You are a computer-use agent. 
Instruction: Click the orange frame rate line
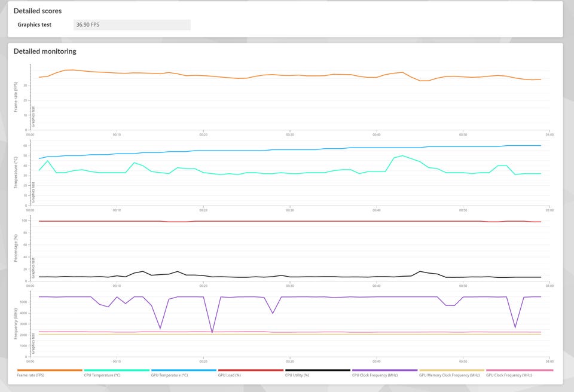(290, 75)
